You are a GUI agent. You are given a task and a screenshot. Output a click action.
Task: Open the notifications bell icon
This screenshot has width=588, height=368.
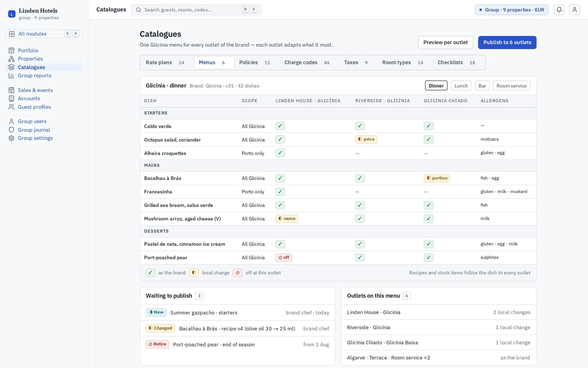(559, 10)
